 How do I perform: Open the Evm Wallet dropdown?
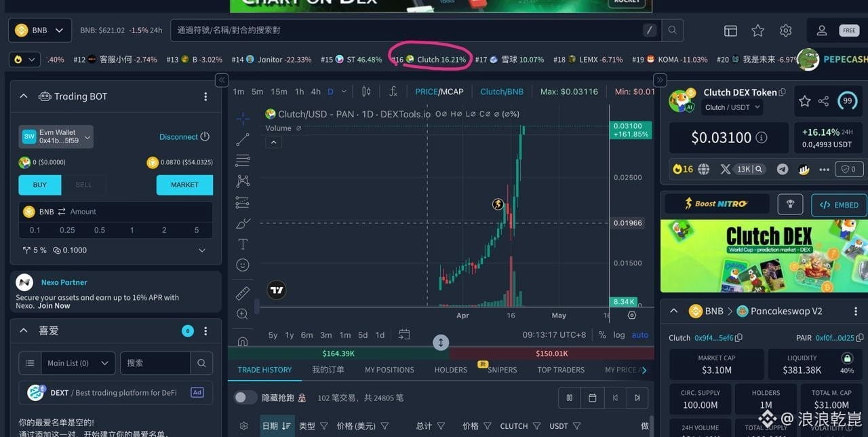tap(56, 136)
